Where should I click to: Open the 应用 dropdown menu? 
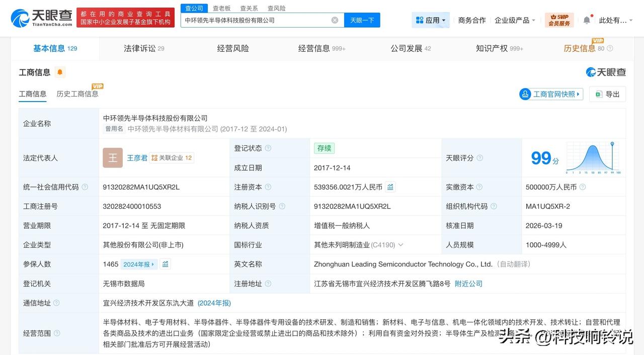click(x=430, y=20)
